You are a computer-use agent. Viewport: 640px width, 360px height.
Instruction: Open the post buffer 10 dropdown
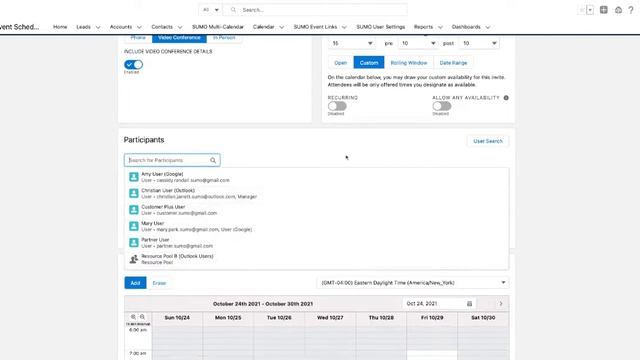coord(479,43)
